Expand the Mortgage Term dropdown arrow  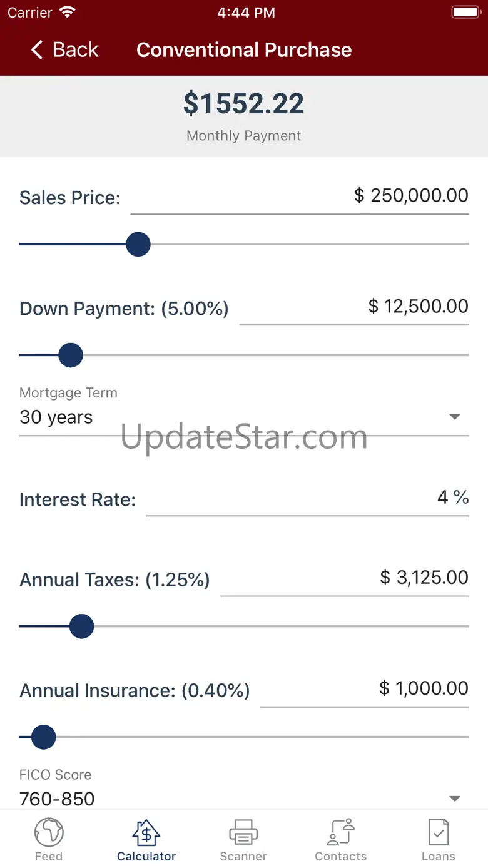pyautogui.click(x=455, y=417)
